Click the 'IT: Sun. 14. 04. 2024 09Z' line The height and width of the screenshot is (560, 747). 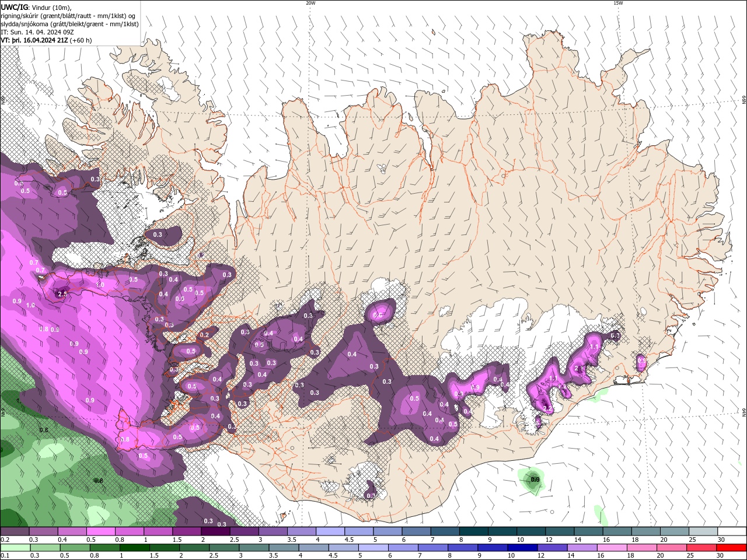(39, 32)
